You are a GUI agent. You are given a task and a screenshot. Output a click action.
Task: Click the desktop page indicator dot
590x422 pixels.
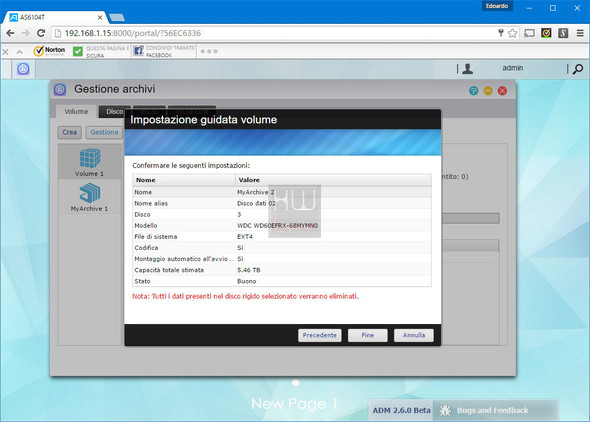[296, 383]
